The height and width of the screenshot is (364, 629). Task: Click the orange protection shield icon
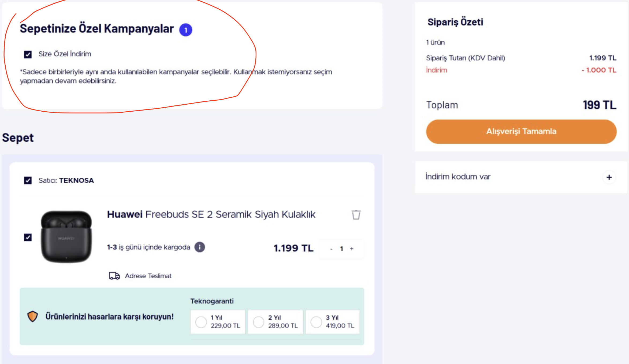[33, 316]
